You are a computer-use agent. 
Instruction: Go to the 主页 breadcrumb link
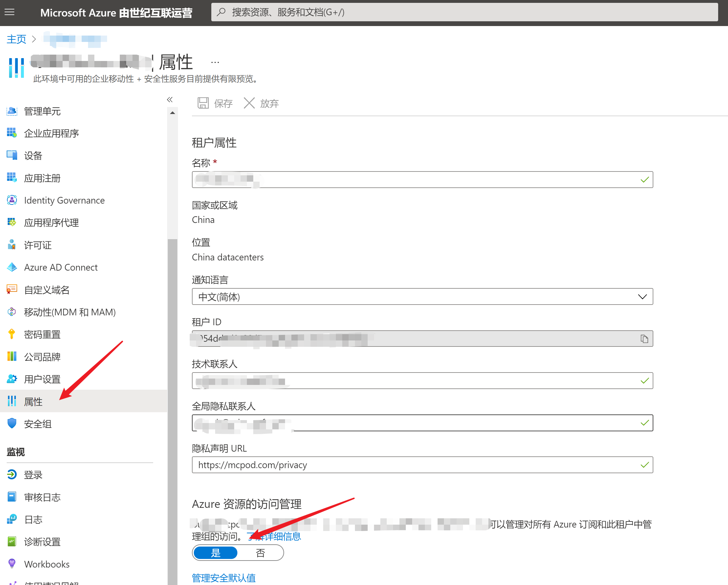click(x=16, y=39)
